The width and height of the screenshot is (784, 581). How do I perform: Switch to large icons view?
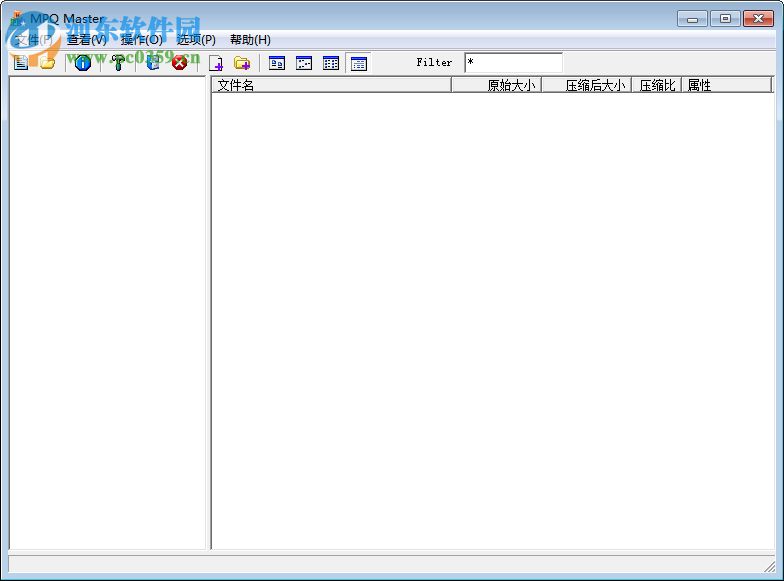276,63
